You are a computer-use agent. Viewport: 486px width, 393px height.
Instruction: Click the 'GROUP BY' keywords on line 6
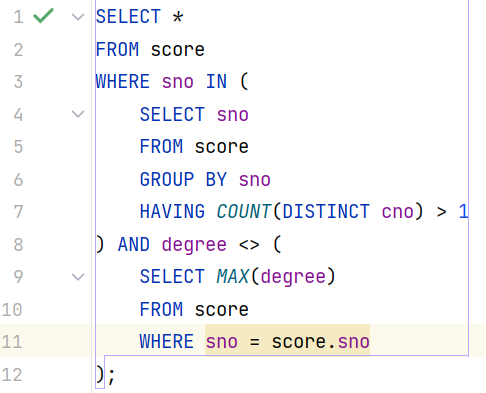tap(184, 179)
